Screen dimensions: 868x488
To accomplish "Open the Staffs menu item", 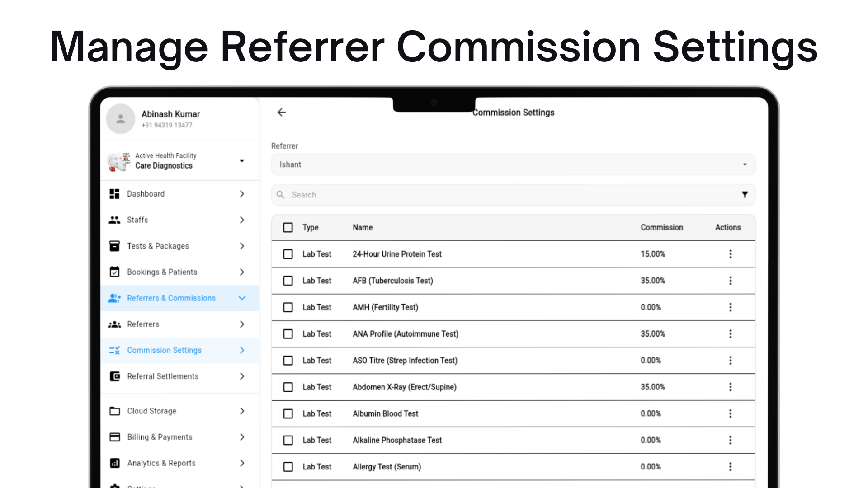I will [x=179, y=220].
